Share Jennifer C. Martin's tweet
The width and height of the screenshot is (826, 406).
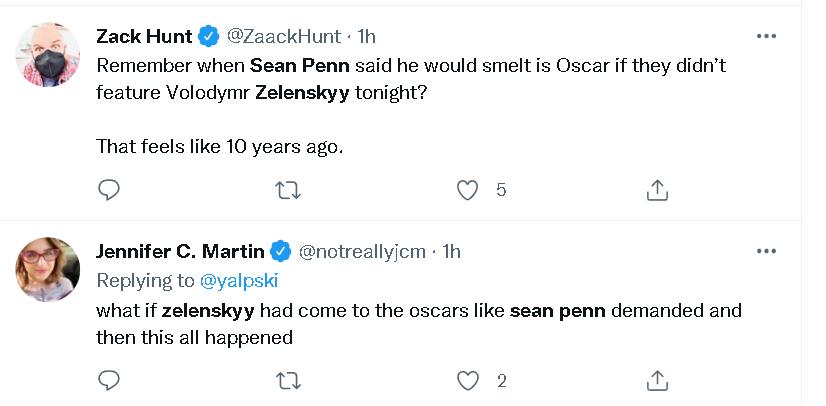pyautogui.click(x=657, y=380)
